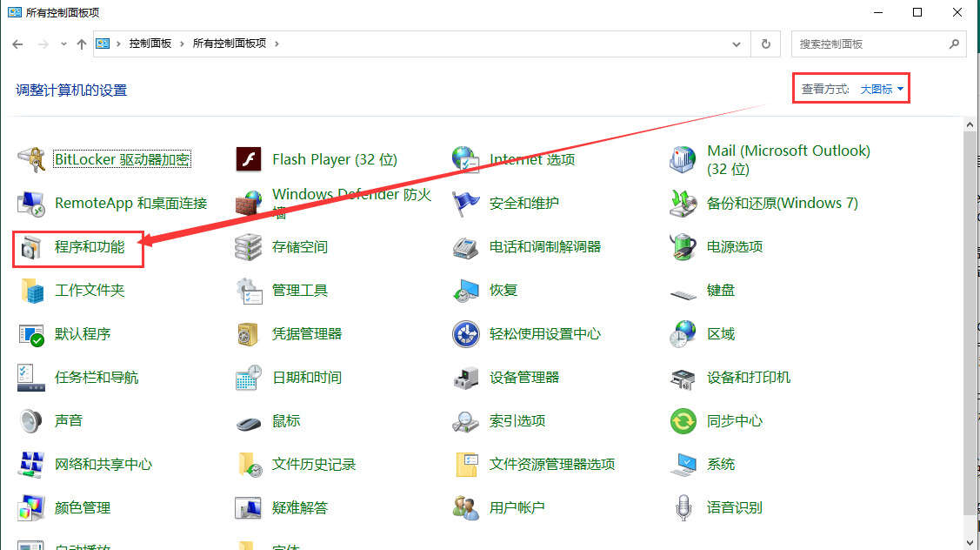Click the Flash Player (32 位) icon
The width and height of the screenshot is (980, 550).
[x=248, y=159]
